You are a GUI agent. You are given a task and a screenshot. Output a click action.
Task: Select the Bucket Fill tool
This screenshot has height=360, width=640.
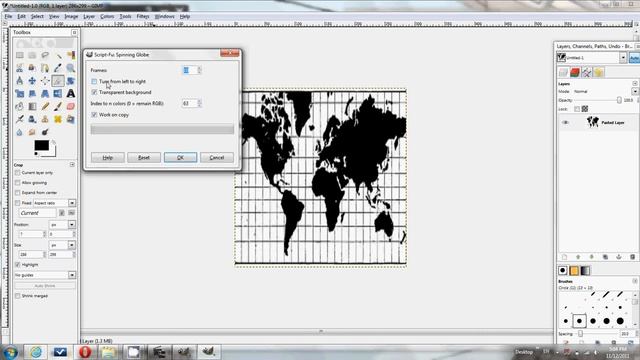point(20,107)
